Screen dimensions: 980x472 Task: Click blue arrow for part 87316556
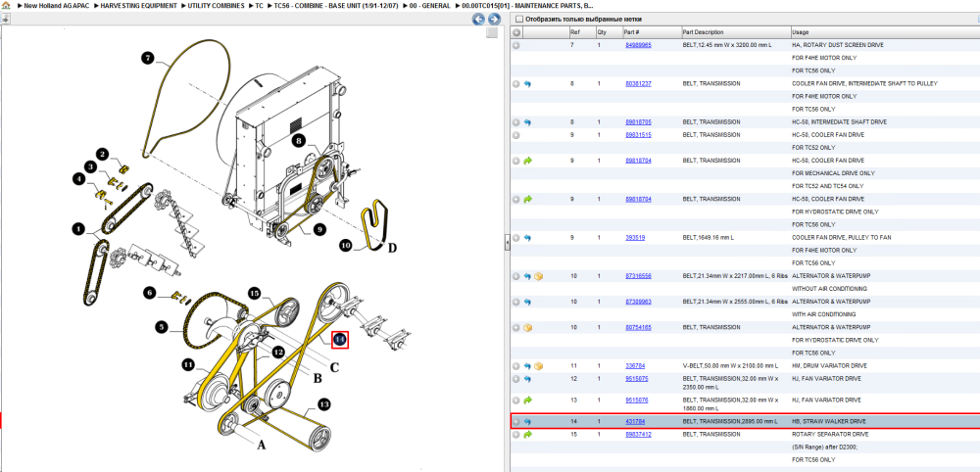click(527, 276)
